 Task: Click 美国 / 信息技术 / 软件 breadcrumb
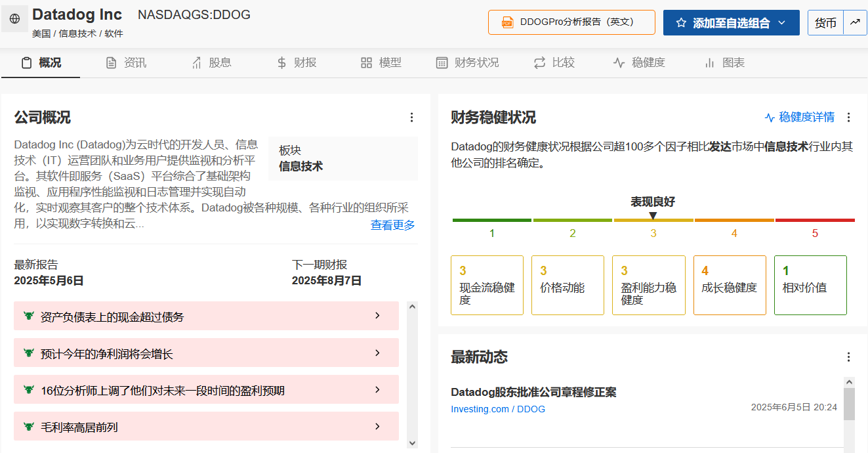coord(77,33)
